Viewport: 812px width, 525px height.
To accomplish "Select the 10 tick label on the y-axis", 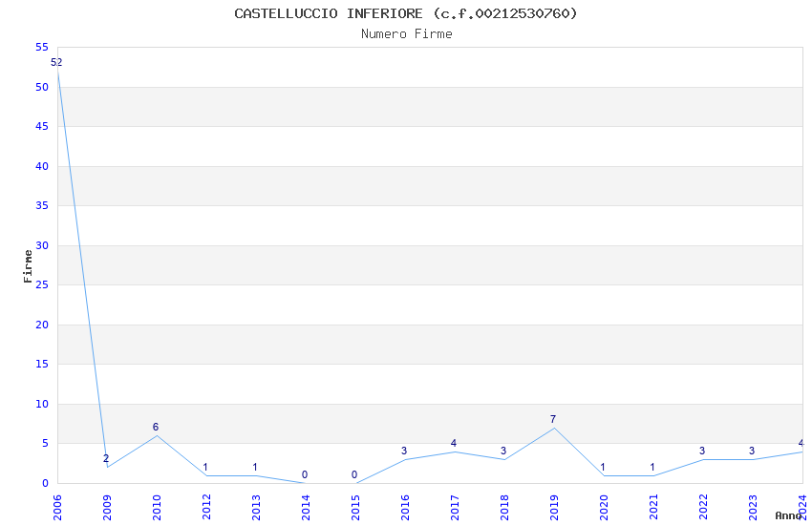I will point(41,404).
